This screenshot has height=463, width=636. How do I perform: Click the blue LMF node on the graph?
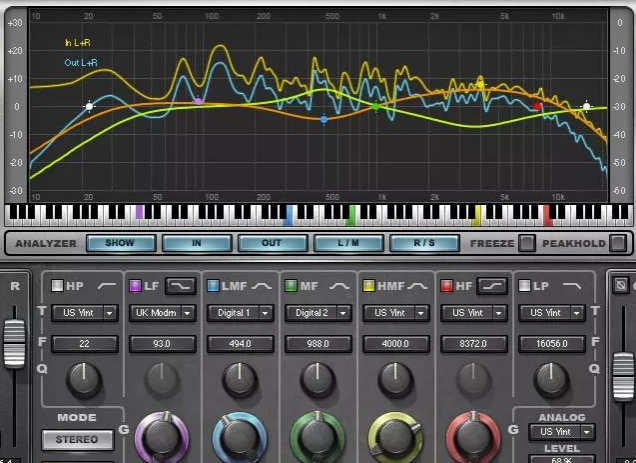[x=324, y=119]
